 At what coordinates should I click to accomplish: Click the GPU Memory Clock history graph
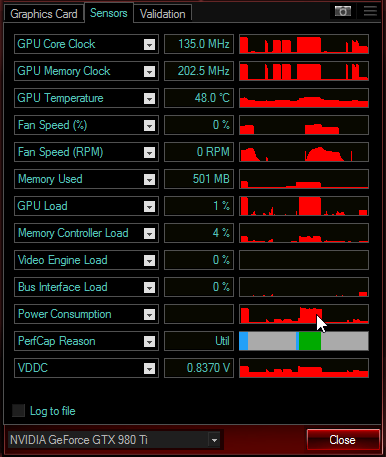pos(304,71)
